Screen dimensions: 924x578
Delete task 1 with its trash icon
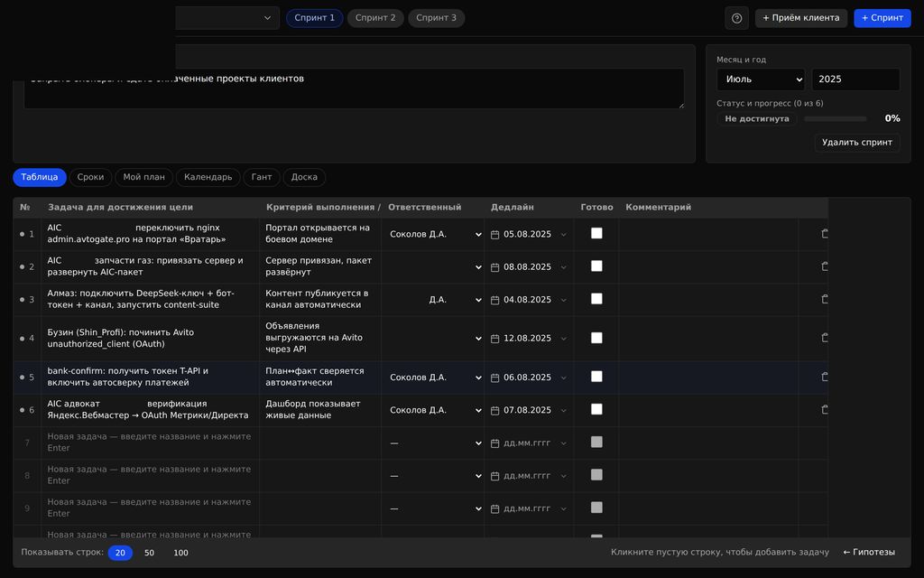tap(825, 234)
